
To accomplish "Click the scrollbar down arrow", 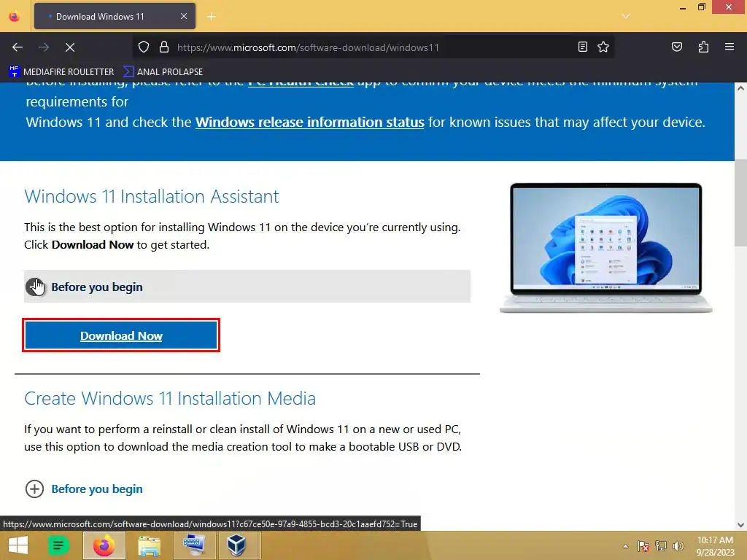I will (740, 525).
